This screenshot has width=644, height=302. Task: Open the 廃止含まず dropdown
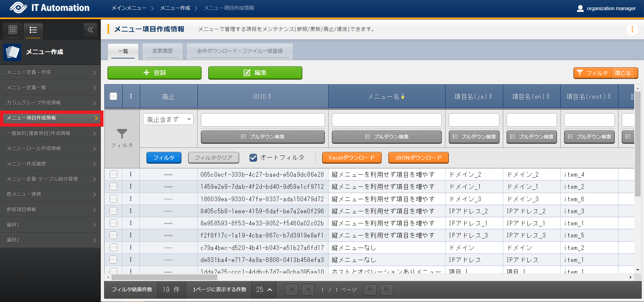click(168, 119)
